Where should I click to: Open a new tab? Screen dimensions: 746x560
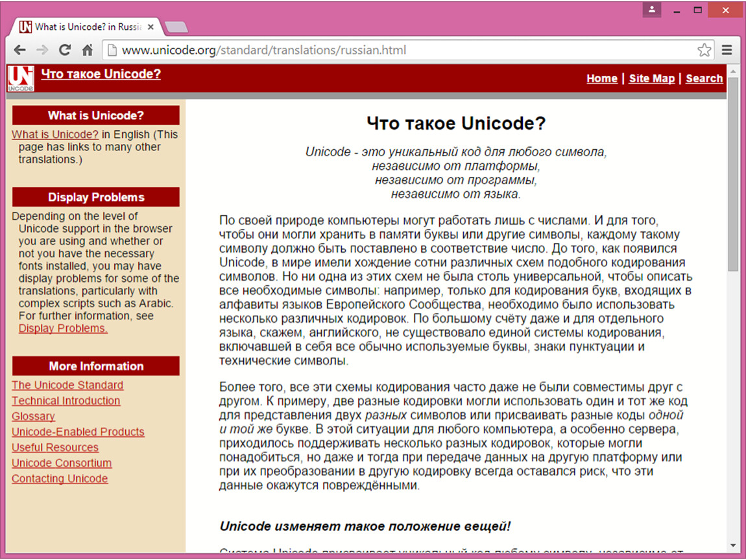[176, 27]
